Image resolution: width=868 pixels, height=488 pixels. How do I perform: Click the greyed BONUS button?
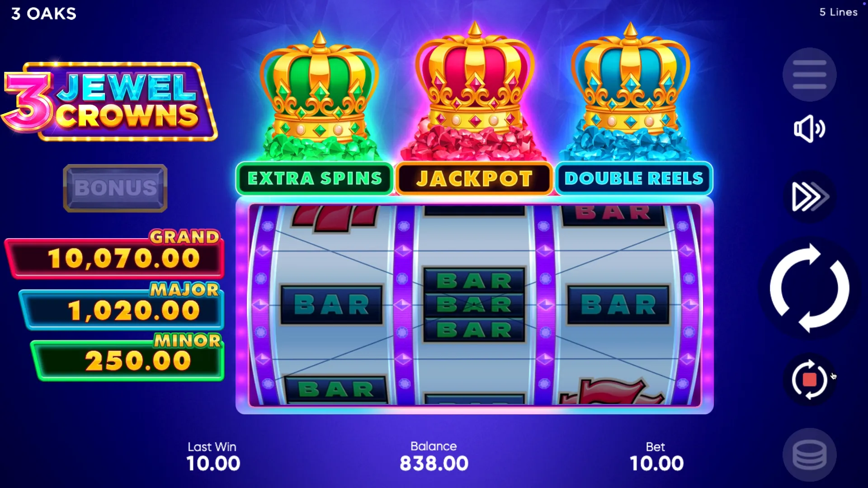(x=115, y=188)
